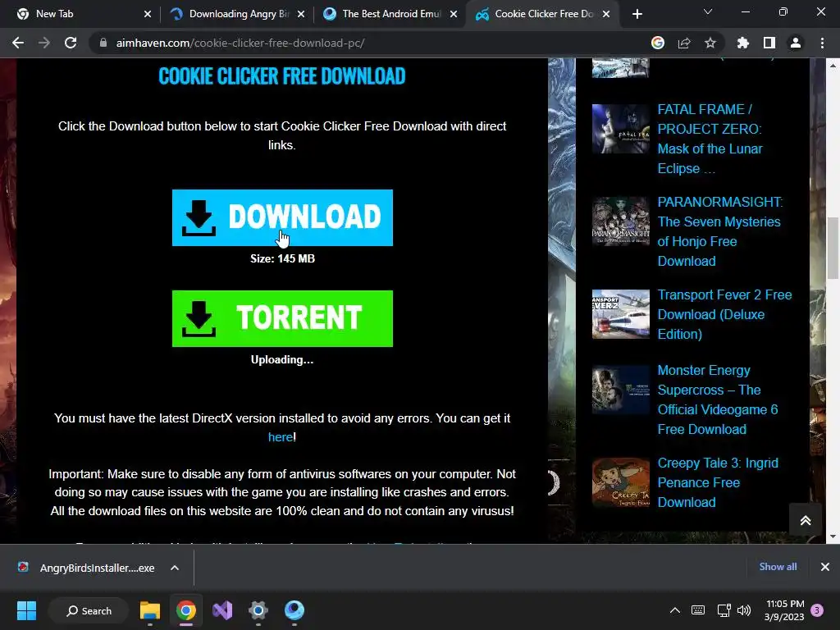The height and width of the screenshot is (630, 840).
Task: Switch to Downloading Angry Birds tab
Action: click(x=235, y=14)
